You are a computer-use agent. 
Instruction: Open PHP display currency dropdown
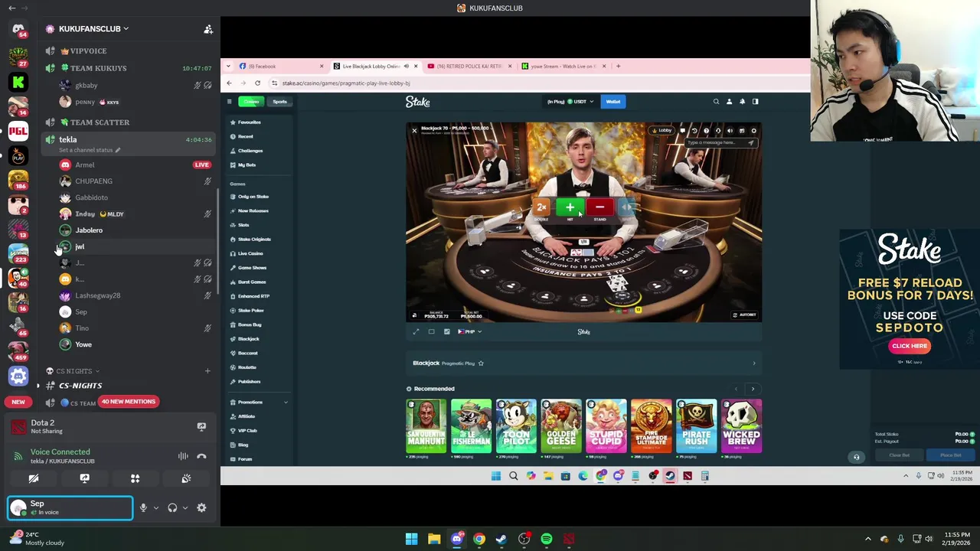click(x=469, y=331)
